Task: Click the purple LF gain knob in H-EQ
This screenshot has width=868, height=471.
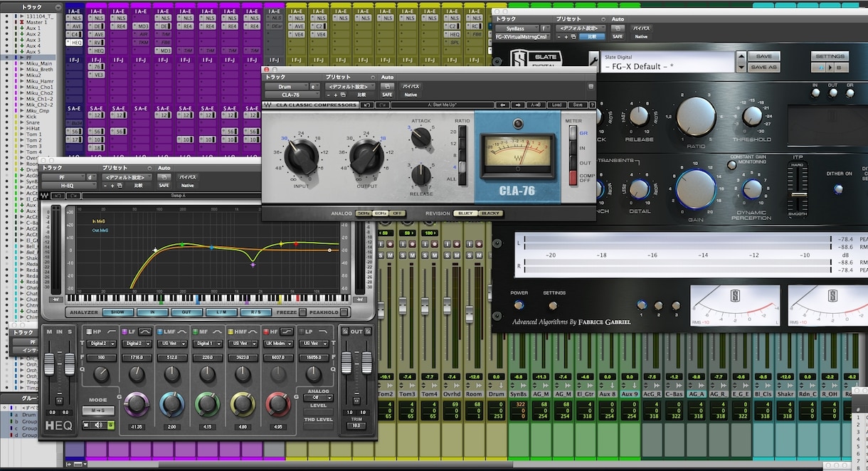Action: 137,404
